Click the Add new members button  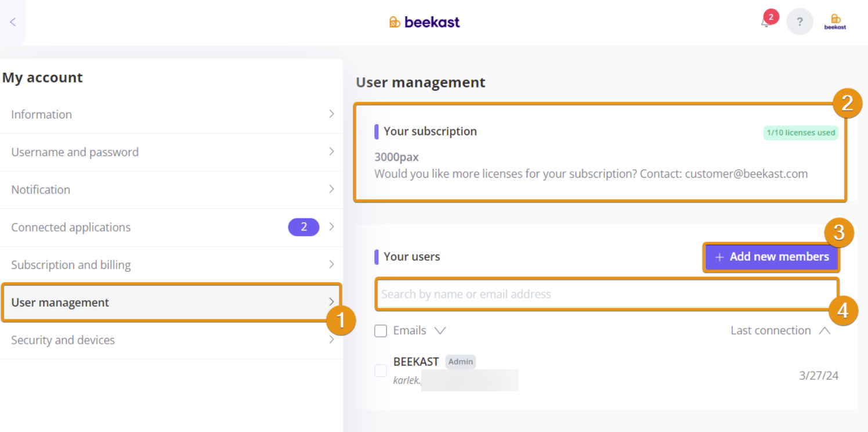point(772,257)
